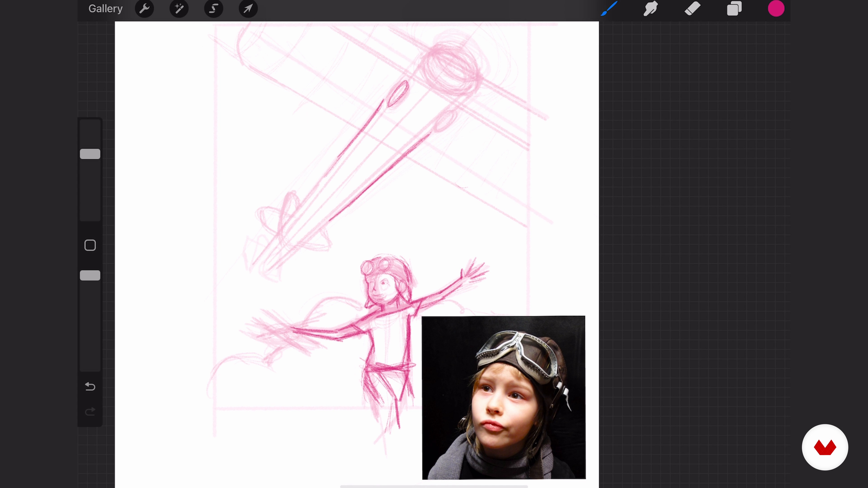Open the Gallery view
The height and width of the screenshot is (488, 868).
pos(105,9)
